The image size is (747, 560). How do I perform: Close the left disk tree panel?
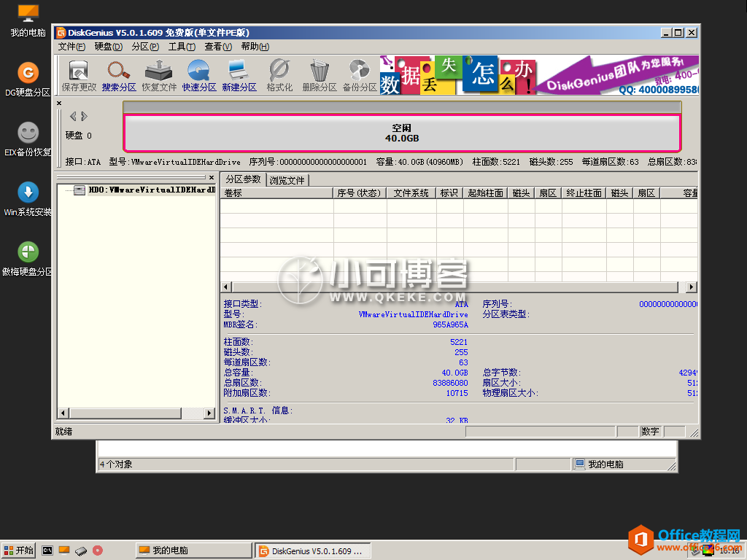(x=212, y=178)
